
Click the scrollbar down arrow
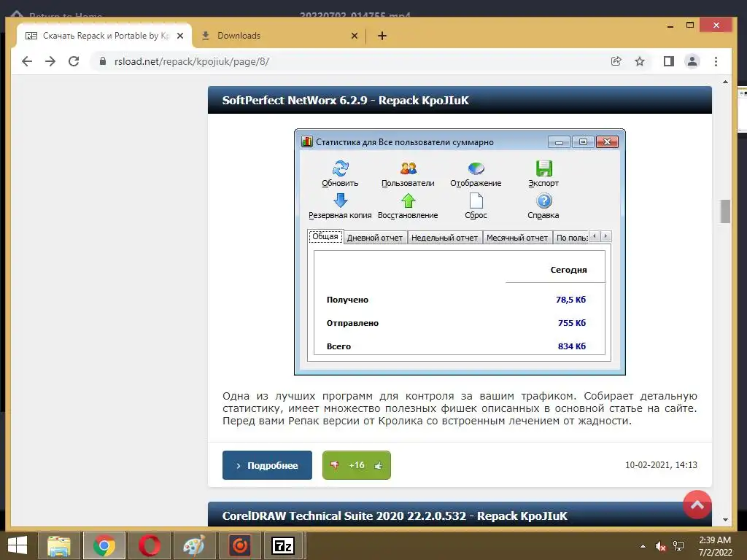click(725, 520)
